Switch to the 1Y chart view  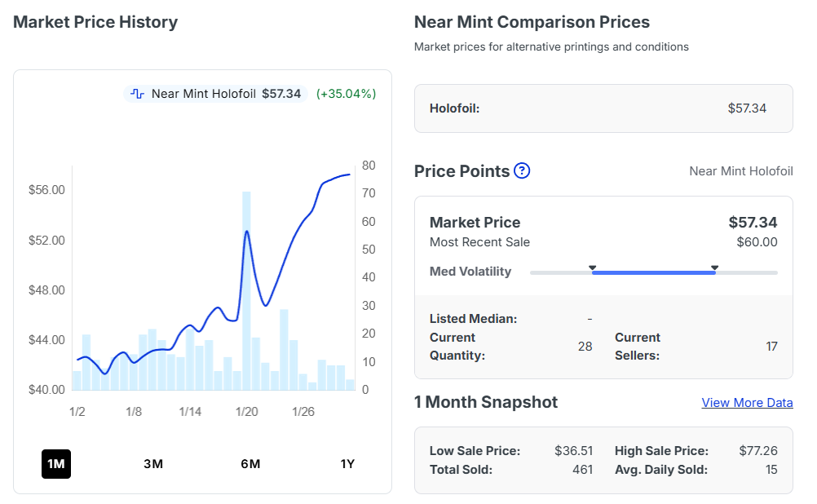[x=347, y=464]
